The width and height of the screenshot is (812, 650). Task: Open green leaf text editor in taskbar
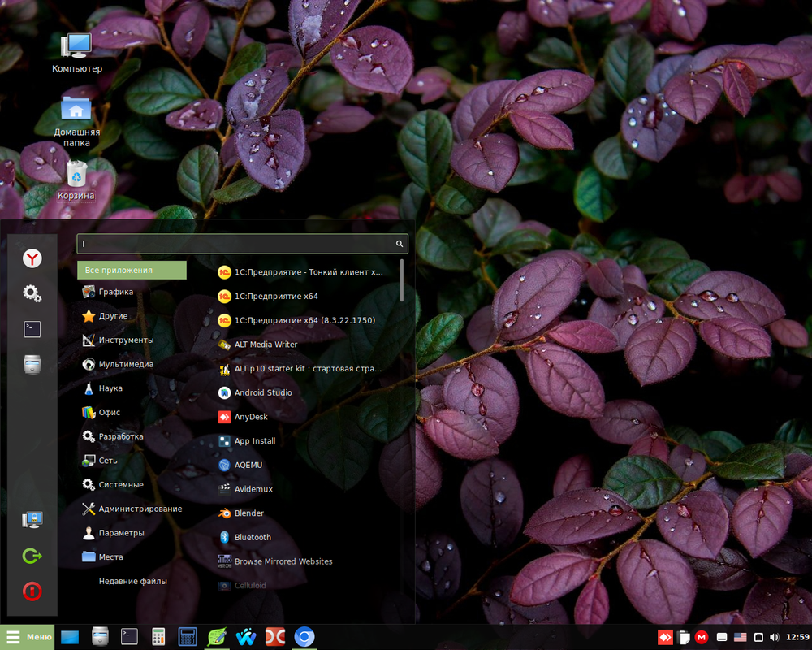click(217, 637)
